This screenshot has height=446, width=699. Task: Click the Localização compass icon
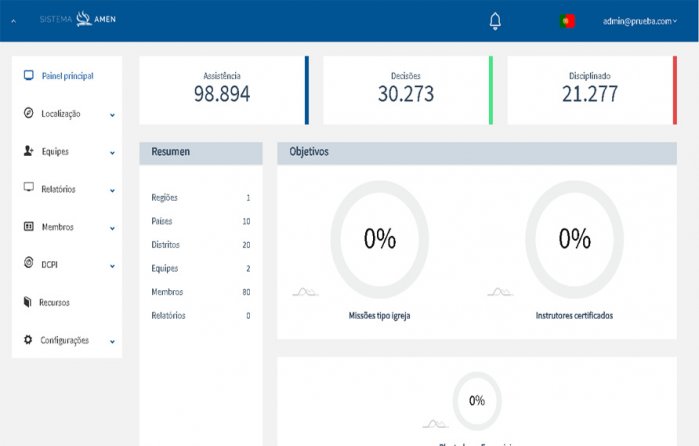pos(28,114)
